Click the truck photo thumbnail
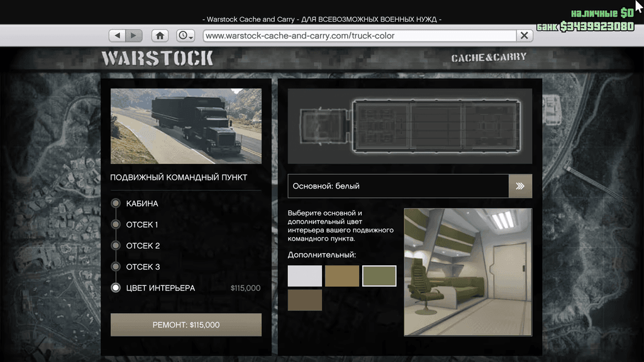This screenshot has width=644, height=362. coord(186,126)
